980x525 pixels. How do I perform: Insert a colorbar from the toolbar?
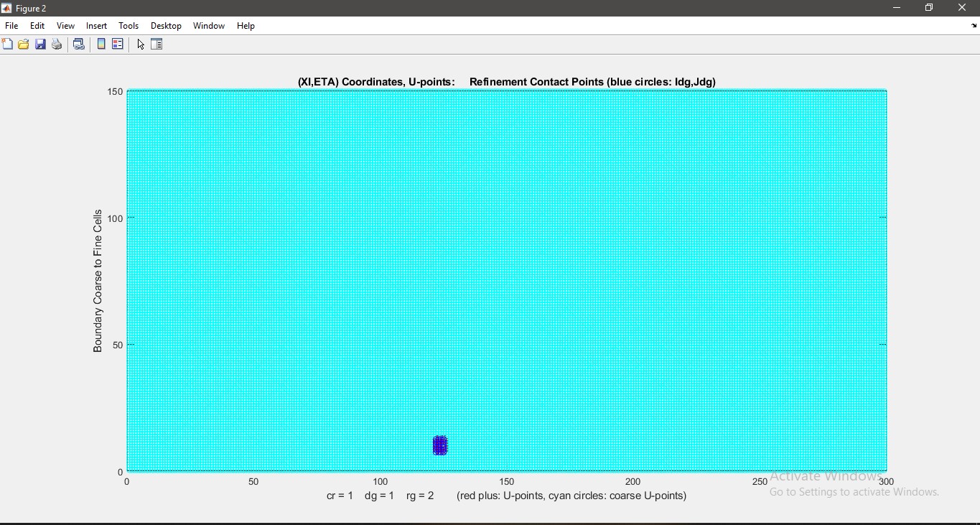click(101, 45)
